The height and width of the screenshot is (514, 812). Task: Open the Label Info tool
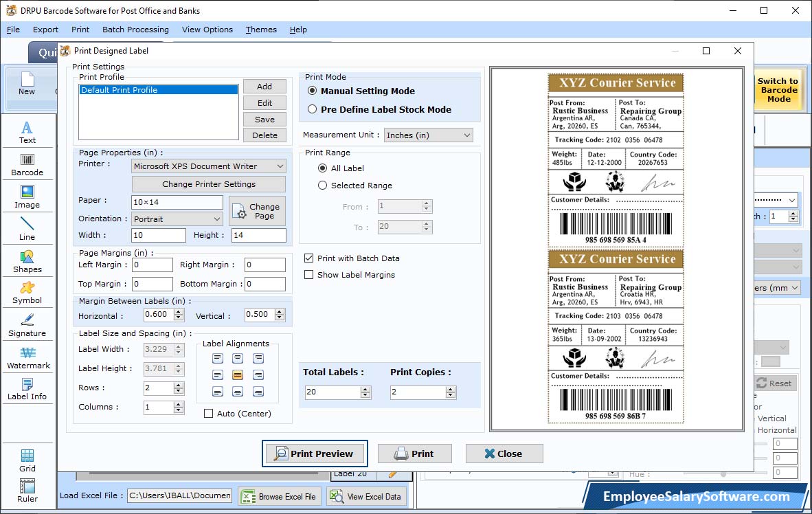pos(27,389)
